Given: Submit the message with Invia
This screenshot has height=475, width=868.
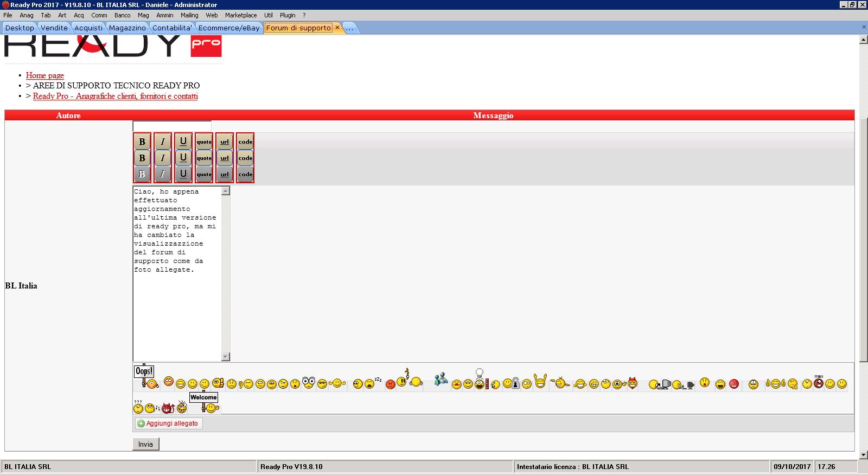Looking at the screenshot, I should (x=145, y=444).
